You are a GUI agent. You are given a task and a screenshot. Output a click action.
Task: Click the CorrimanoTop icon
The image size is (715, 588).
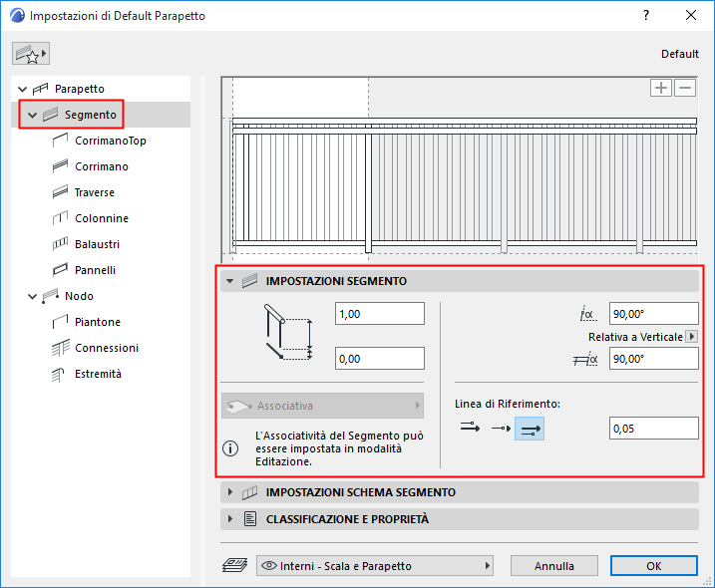(x=60, y=141)
